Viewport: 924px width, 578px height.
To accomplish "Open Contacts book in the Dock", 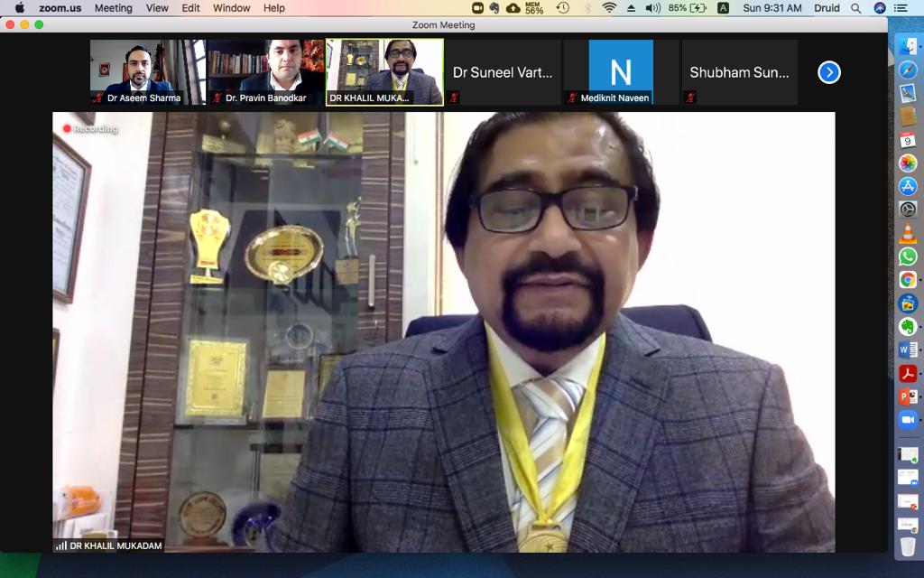I will click(908, 117).
